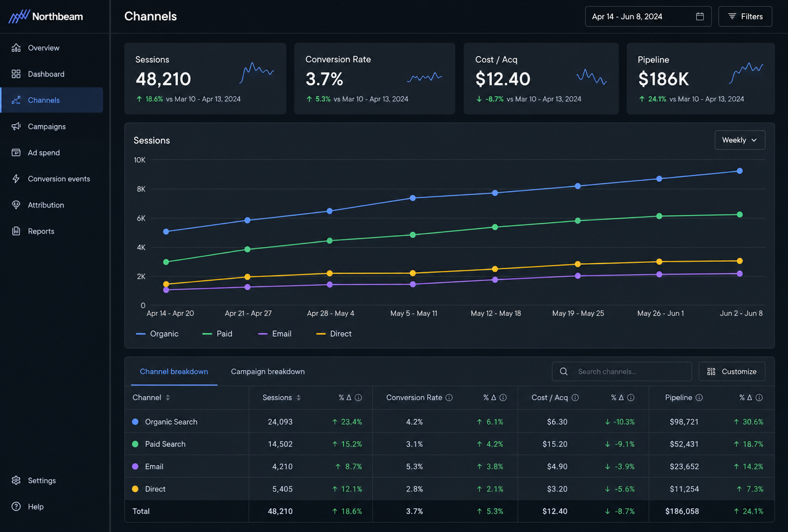The height and width of the screenshot is (532, 788).
Task: Click the Reports sidebar icon
Action: [16, 231]
